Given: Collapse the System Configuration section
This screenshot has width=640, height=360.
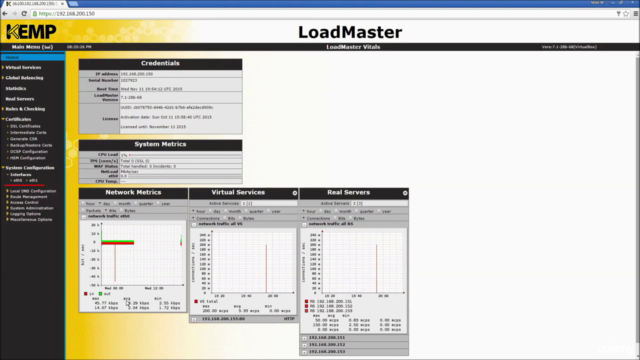Looking at the screenshot, I should [x=29, y=168].
